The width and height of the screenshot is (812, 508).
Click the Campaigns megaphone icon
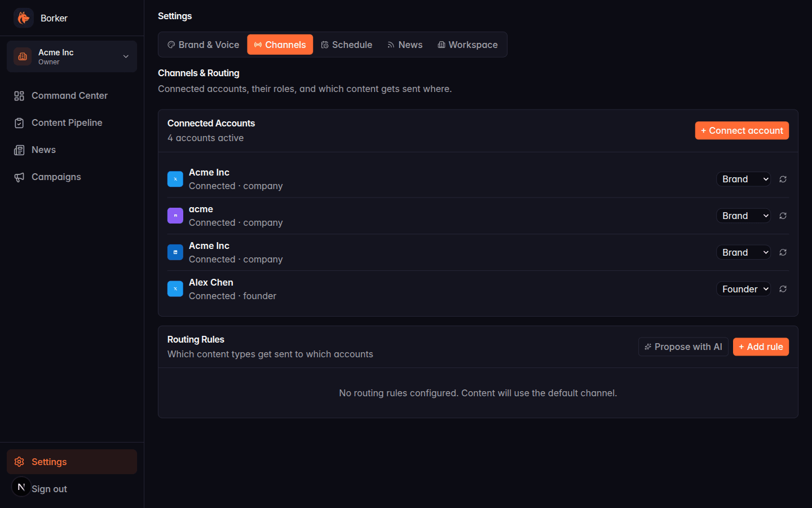point(19,177)
